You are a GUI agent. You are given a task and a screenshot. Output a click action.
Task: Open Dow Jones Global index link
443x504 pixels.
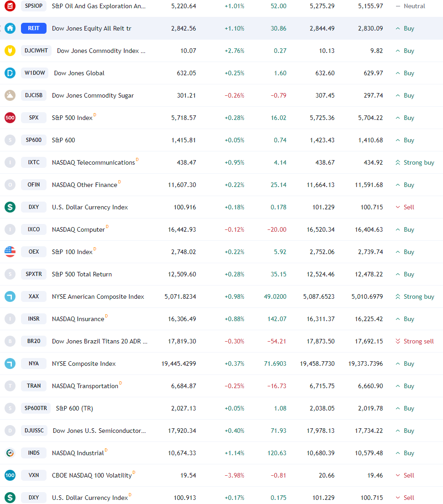pos(79,73)
